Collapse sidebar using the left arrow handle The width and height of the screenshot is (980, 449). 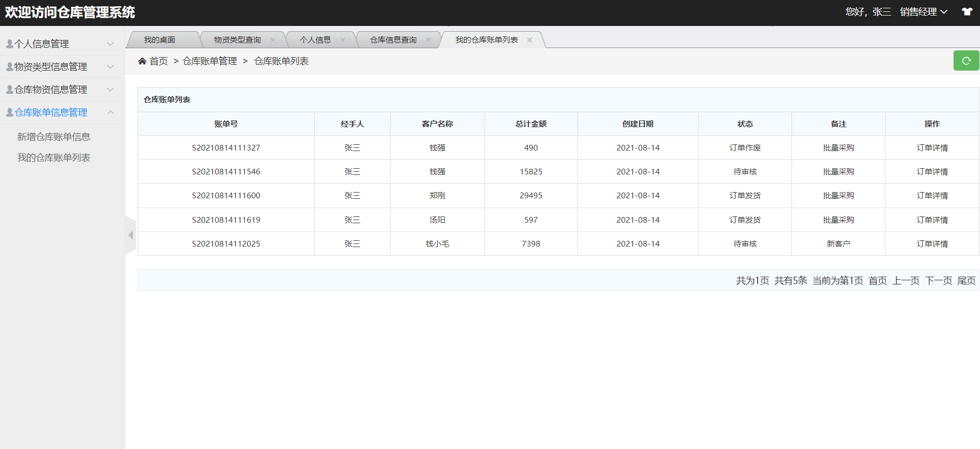pos(130,235)
